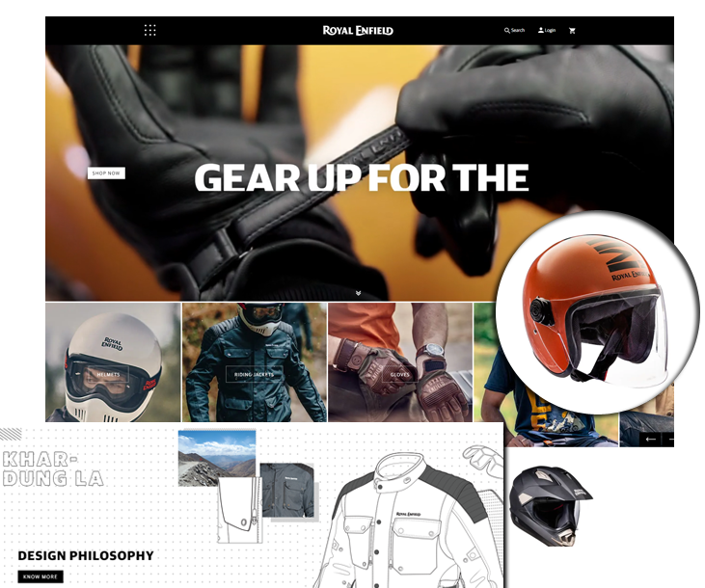Image resolution: width=705 pixels, height=588 pixels.
Task: Open the grid menu icon
Action: click(149, 30)
